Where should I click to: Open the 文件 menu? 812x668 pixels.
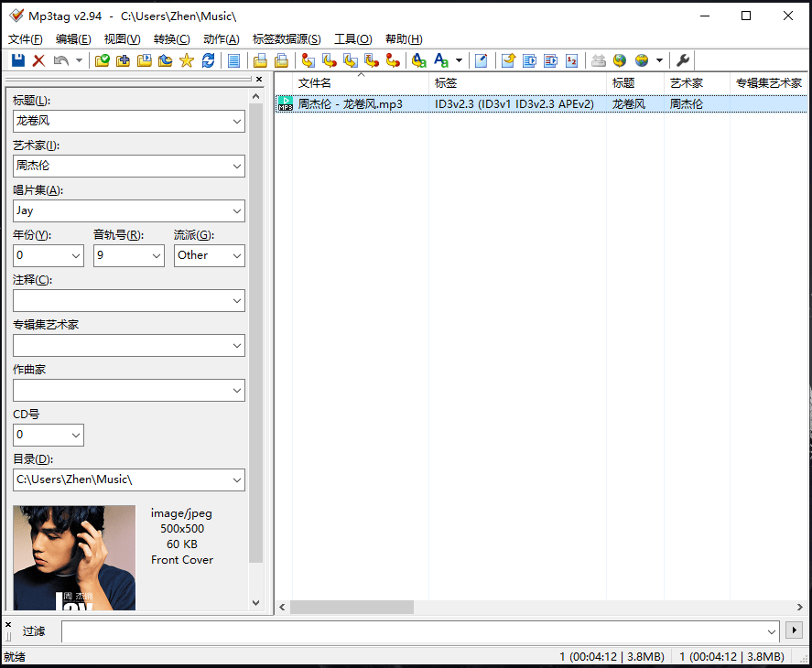pos(22,38)
